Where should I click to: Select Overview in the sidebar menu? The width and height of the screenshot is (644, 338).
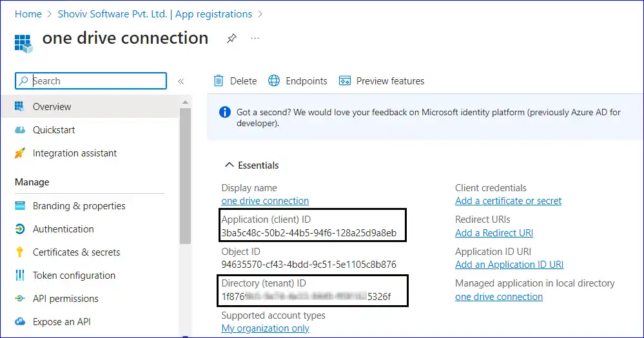pyautogui.click(x=52, y=107)
